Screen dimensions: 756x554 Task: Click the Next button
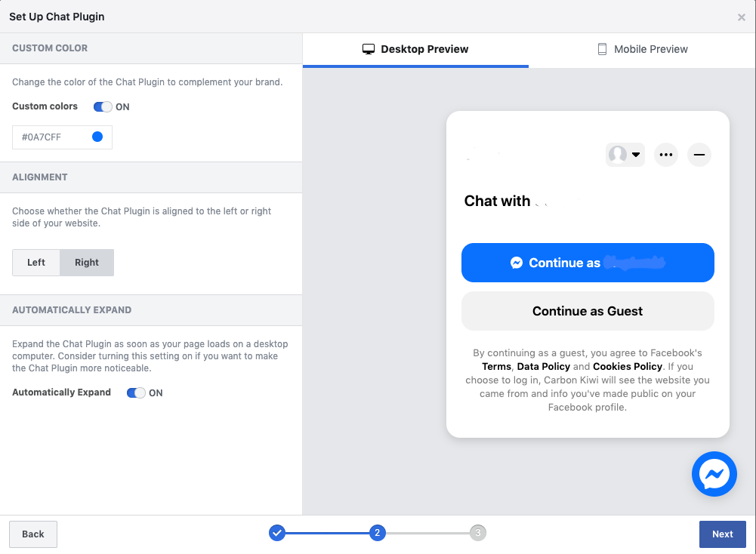[x=722, y=534]
